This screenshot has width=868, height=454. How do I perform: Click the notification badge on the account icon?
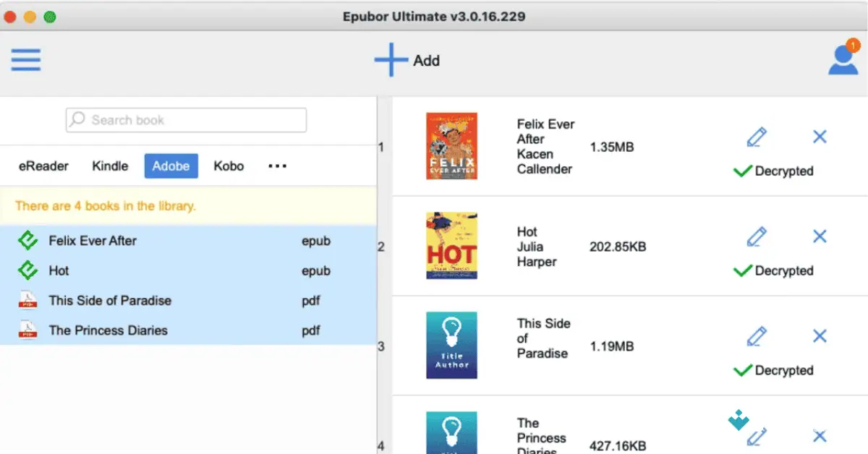click(854, 45)
